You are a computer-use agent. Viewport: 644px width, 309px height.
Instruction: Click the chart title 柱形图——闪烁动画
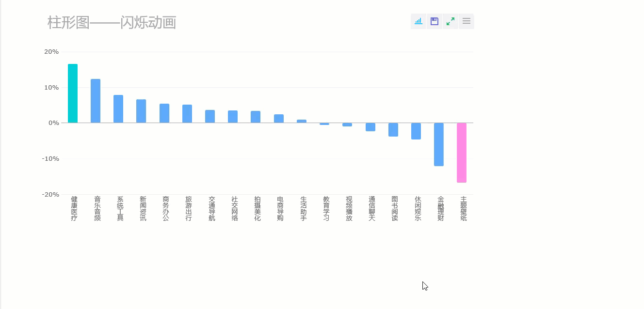(x=112, y=22)
